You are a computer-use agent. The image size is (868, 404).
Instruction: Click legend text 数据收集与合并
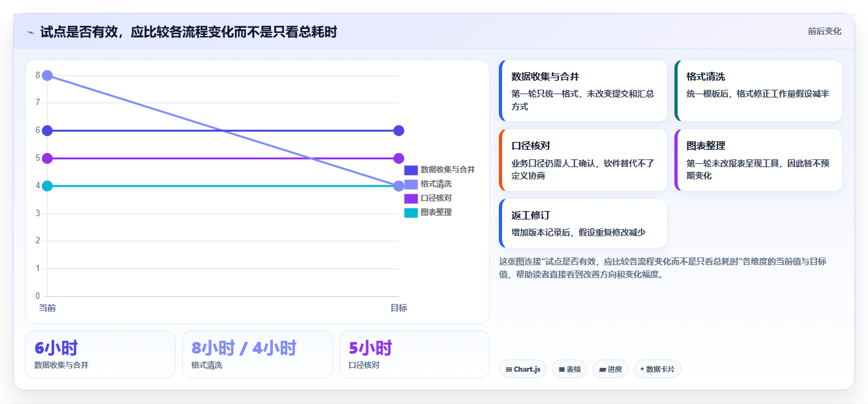click(447, 170)
